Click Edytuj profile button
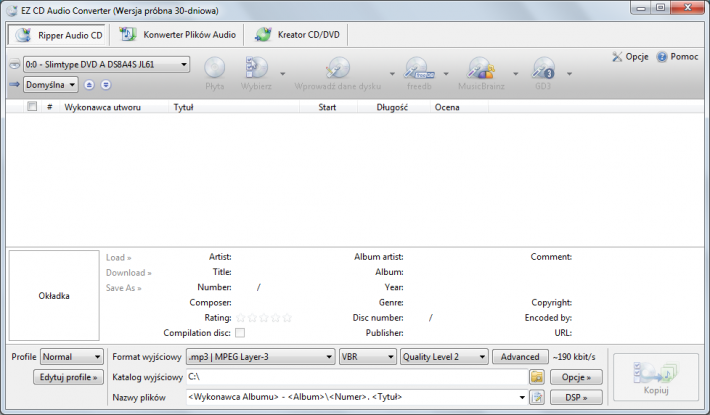The height and width of the screenshot is (415, 710). (x=68, y=377)
